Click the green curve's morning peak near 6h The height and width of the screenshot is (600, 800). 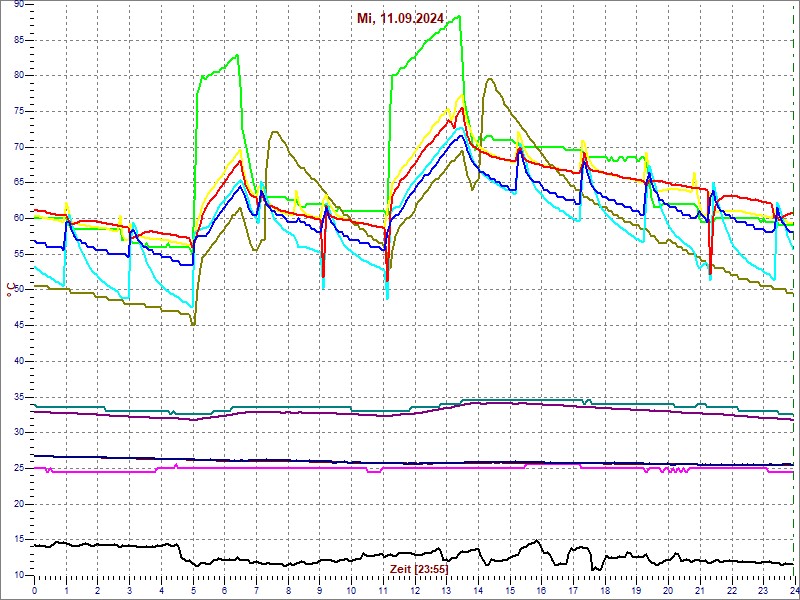coord(237,55)
